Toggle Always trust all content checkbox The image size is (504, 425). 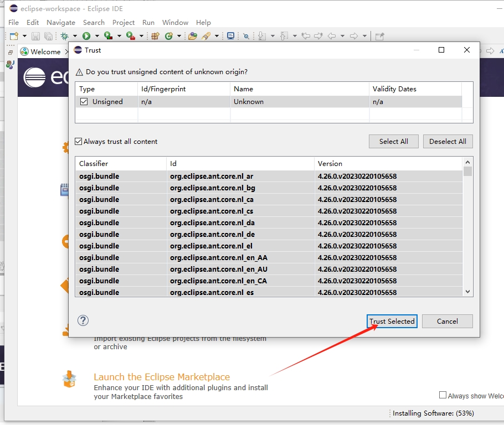pyautogui.click(x=79, y=141)
